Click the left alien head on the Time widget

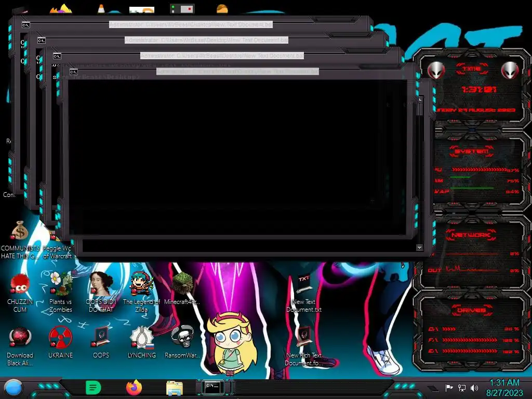(x=436, y=70)
